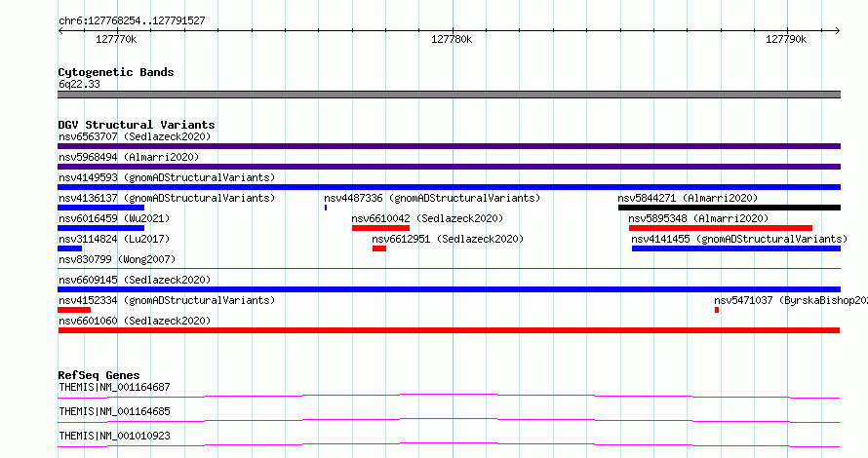The image size is (868, 458).
Task: Select the tiny red nsv5471037 marker
Action: [717, 310]
